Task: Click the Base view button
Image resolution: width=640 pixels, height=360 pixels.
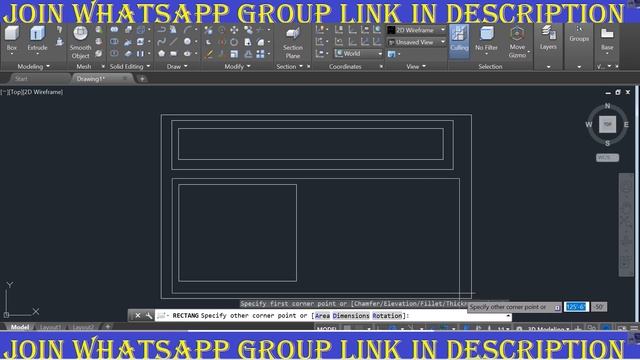Action: point(607,39)
